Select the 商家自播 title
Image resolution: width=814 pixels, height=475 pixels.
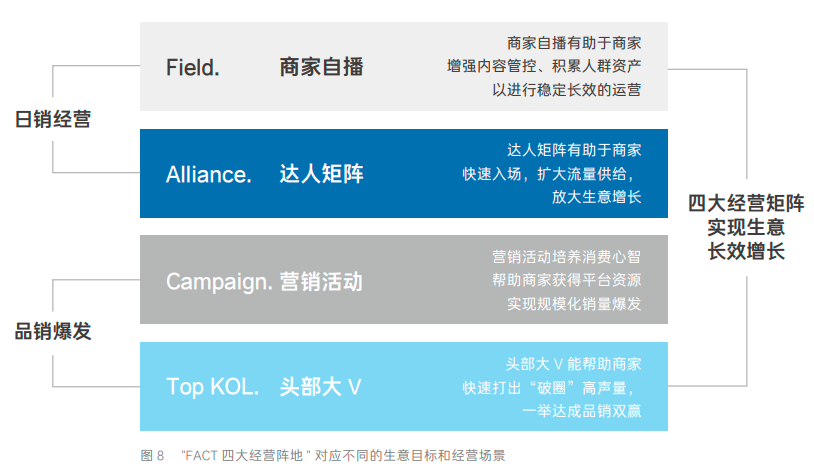321,67
